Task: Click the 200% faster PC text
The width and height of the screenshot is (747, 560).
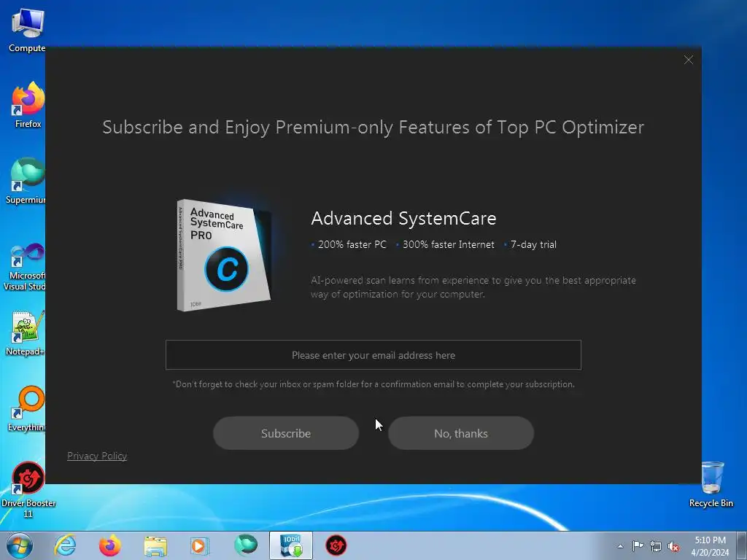Action: coord(352,244)
